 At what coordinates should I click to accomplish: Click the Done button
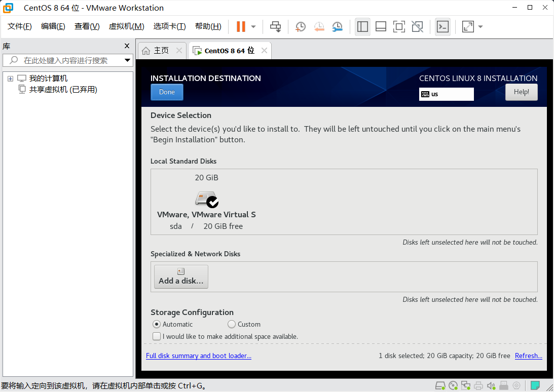pos(167,92)
